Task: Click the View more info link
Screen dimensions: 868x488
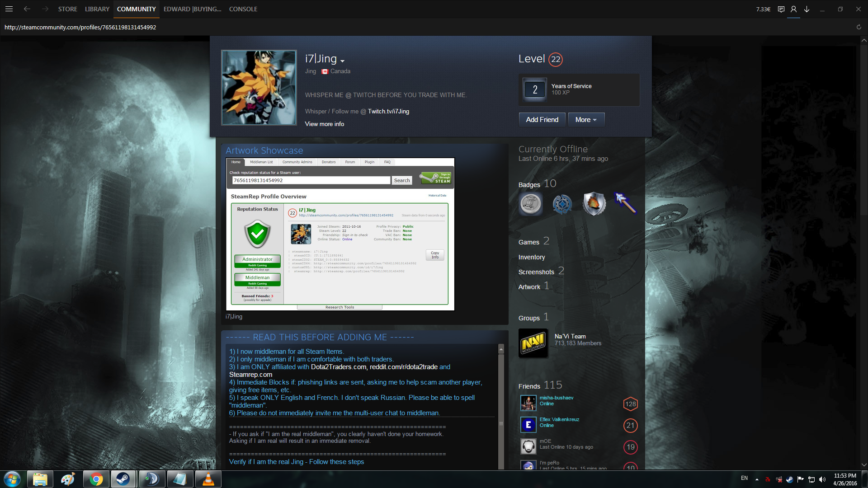Action: [x=324, y=124]
